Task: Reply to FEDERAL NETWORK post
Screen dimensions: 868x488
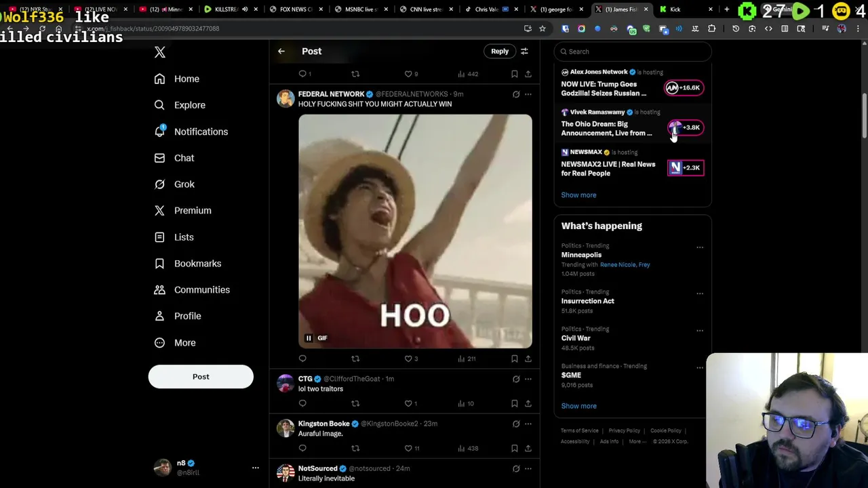Action: pyautogui.click(x=302, y=359)
